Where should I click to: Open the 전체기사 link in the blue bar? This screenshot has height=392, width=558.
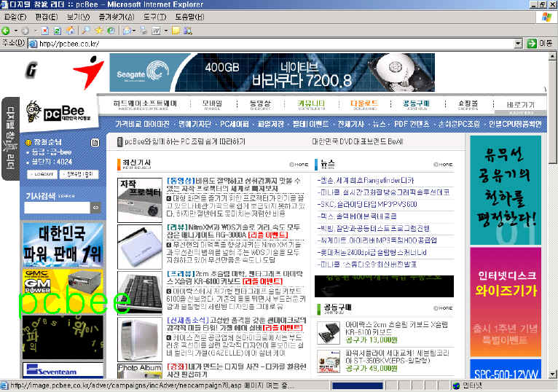[x=350, y=124]
